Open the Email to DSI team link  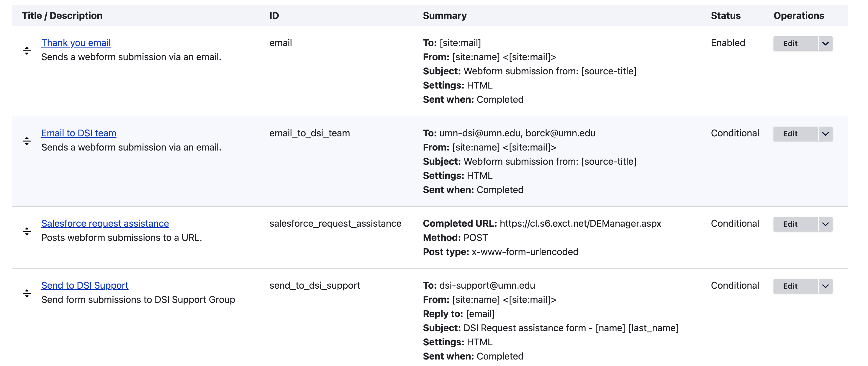78,133
